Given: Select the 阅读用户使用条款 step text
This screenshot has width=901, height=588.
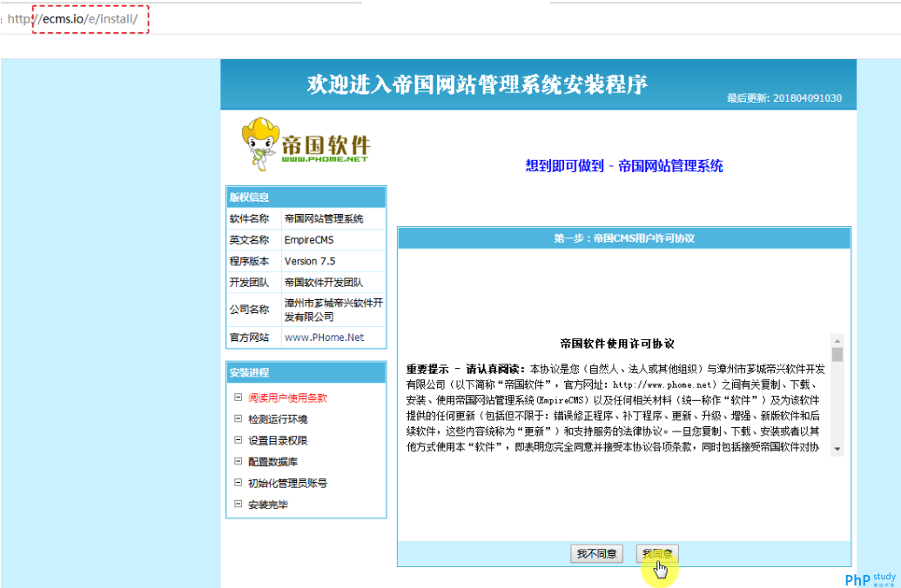Looking at the screenshot, I should click(x=287, y=398).
